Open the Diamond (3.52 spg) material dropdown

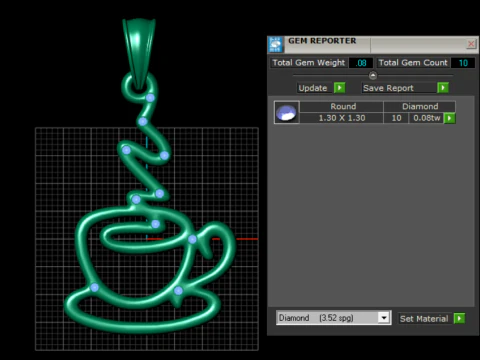384,318
